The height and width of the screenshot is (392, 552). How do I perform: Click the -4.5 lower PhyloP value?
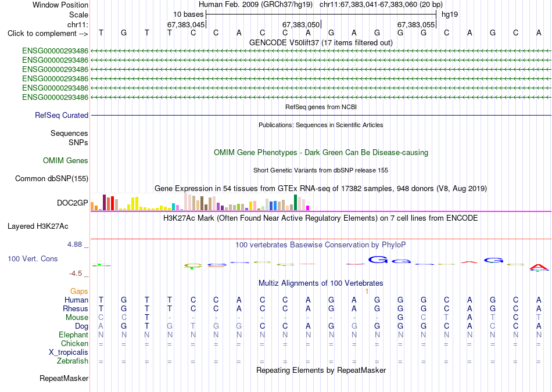point(76,274)
